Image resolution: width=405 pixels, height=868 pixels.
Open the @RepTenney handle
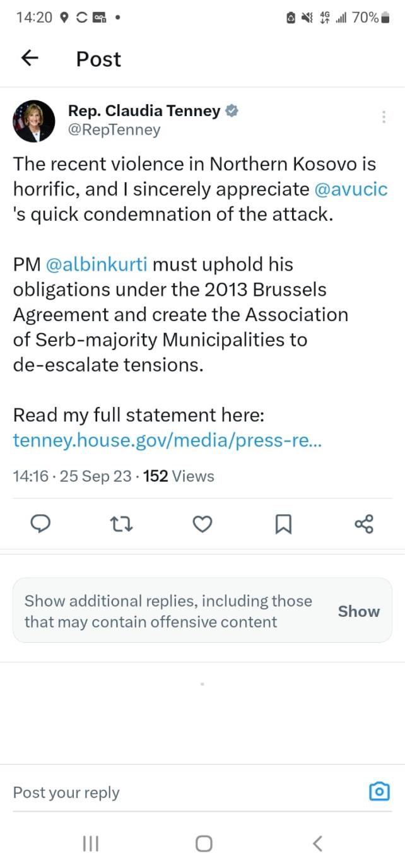click(114, 130)
